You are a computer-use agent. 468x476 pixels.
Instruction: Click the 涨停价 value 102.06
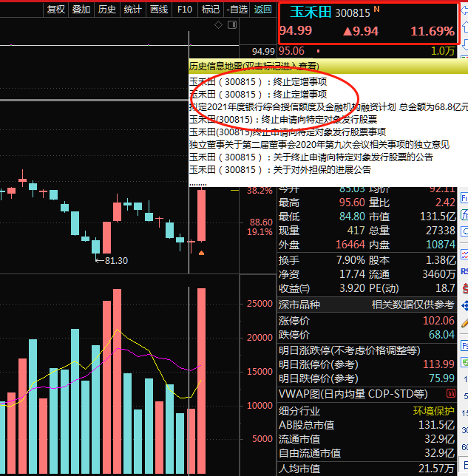point(438,321)
